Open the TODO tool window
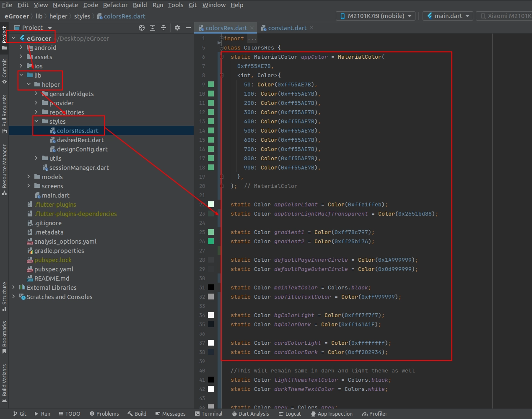Screen dimensions: 532x419 [69, 414]
